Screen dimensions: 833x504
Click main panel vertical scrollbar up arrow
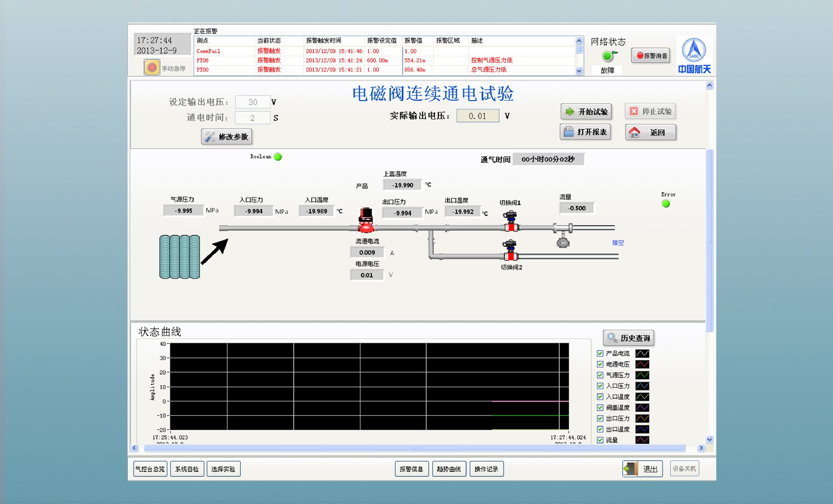tap(709, 85)
